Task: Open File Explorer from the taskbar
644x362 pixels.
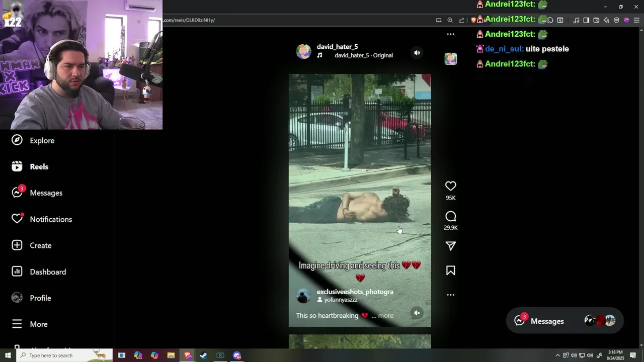Action: point(171,355)
